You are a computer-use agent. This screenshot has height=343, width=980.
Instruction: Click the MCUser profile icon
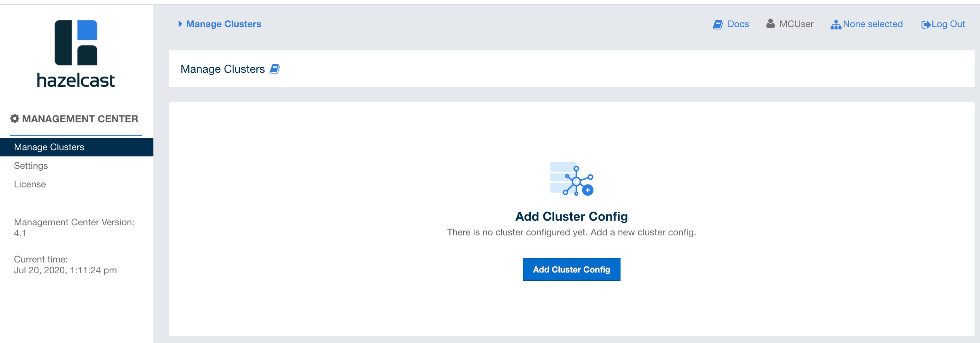(x=770, y=24)
